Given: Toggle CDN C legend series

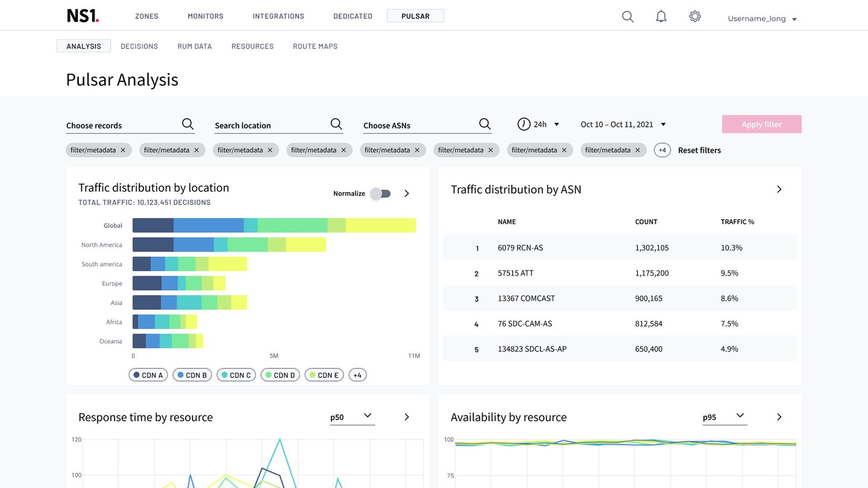Looking at the screenshot, I should click(236, 375).
